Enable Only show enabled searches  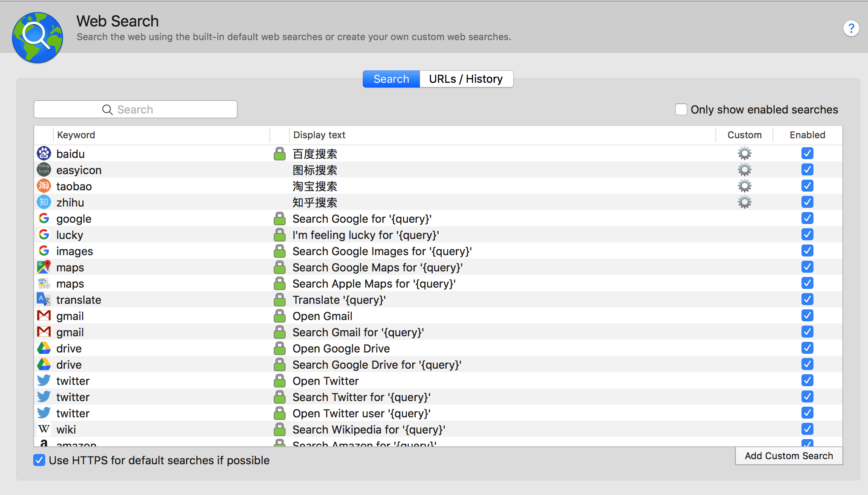(x=681, y=110)
